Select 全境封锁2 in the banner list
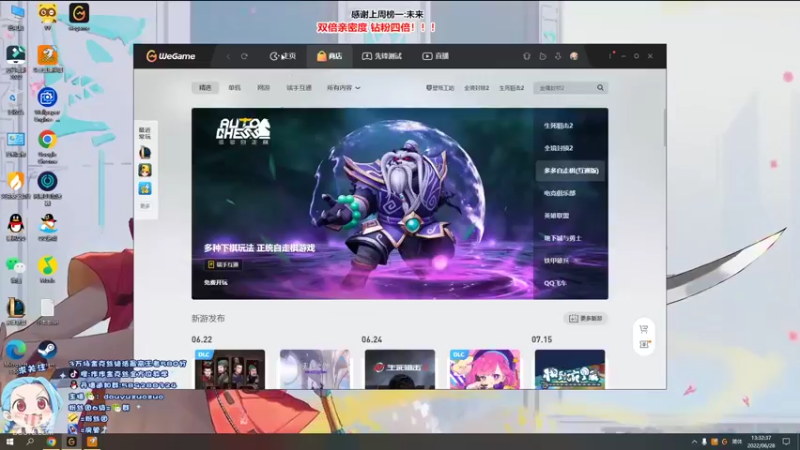This screenshot has height=450, width=800. click(x=558, y=148)
